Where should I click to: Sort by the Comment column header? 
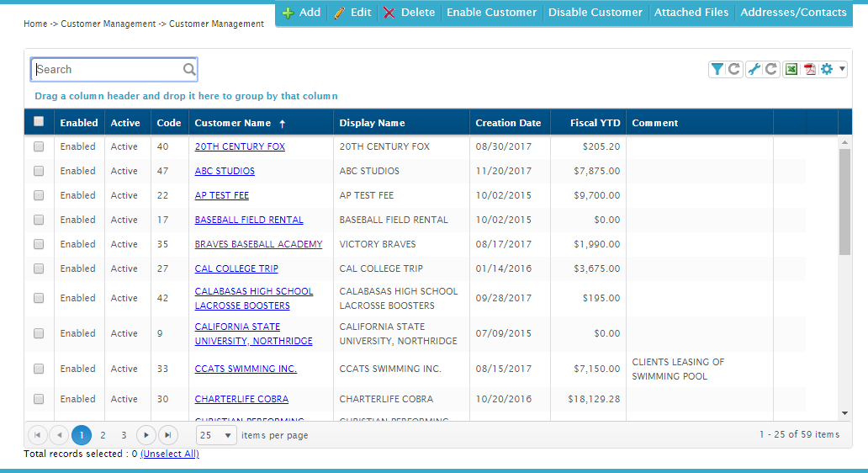[x=700, y=123]
